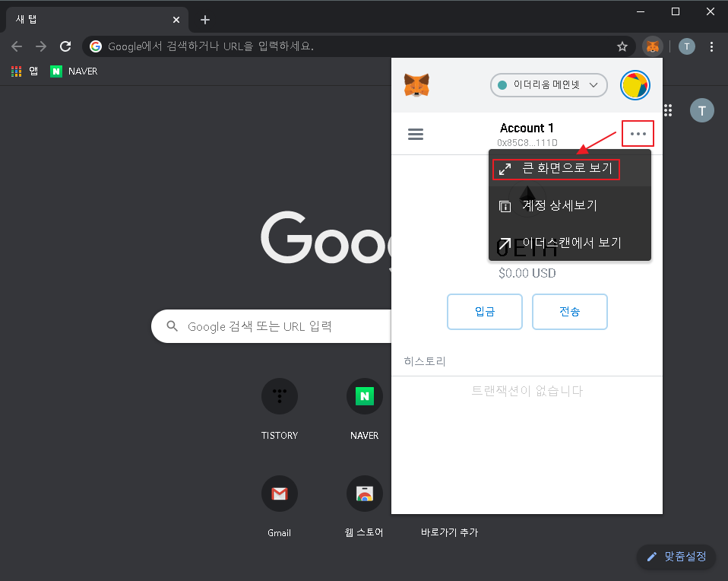Select '큰 화면으로 보기' expand view menu item
This screenshot has width=728, height=581.
pos(570,168)
